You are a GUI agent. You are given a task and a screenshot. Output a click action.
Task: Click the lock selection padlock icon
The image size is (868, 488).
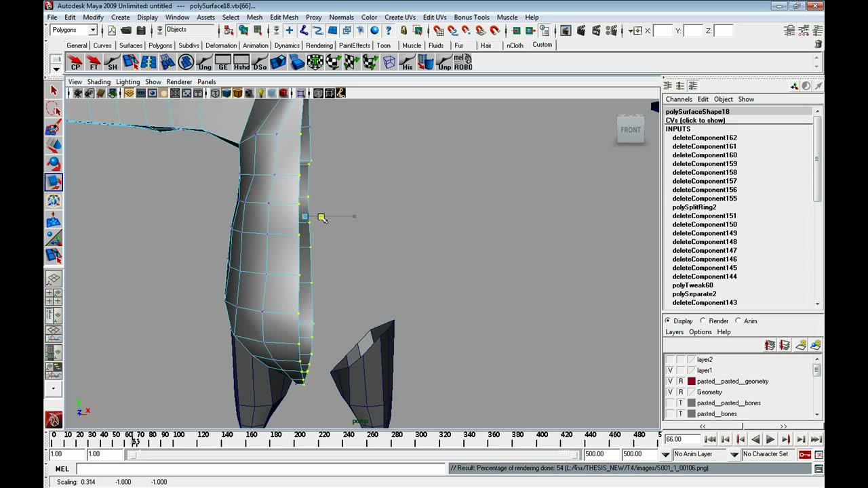[403, 30]
